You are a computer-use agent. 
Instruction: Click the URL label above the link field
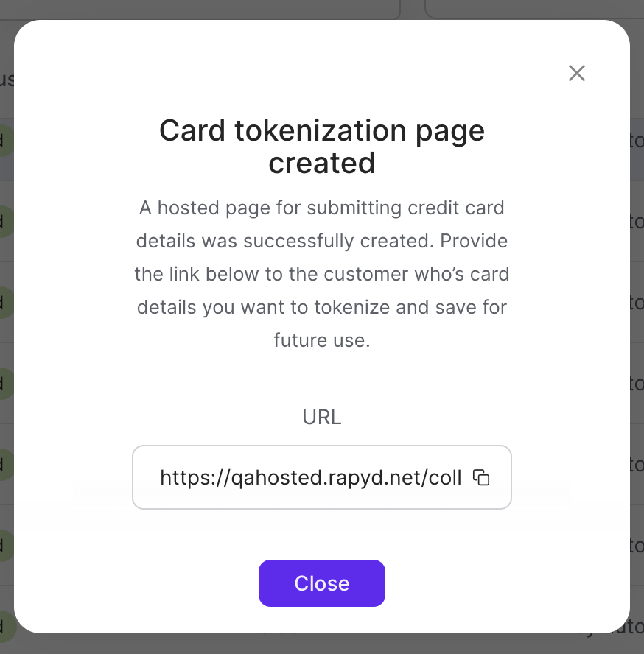322,417
